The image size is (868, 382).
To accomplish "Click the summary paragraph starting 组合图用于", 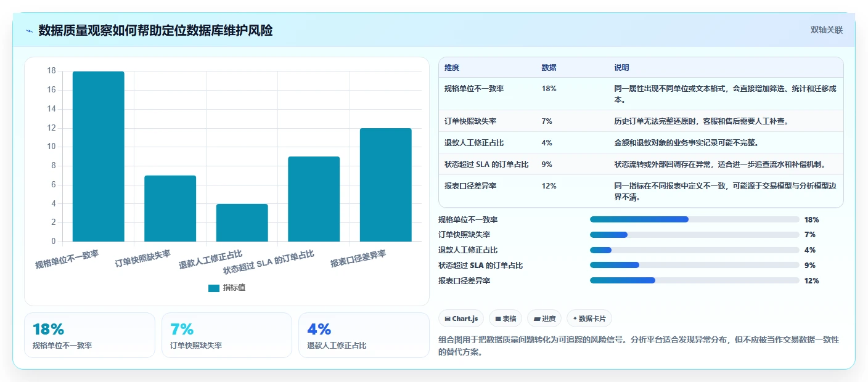I will click(639, 346).
